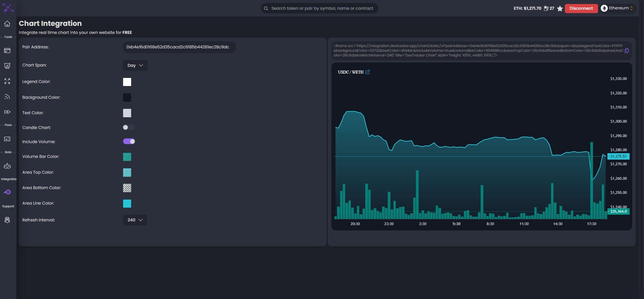
Task: Click the USDC / WETH chart title
Action: (351, 72)
